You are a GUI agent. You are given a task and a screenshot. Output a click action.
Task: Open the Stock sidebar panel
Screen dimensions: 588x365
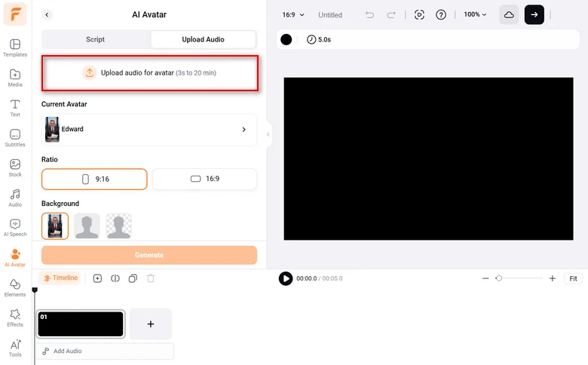(15, 167)
